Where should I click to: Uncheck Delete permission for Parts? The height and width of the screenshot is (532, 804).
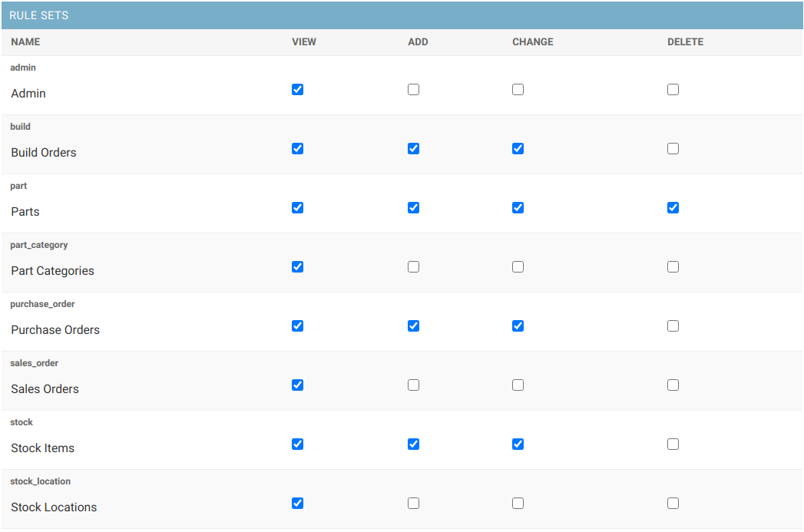click(x=673, y=208)
